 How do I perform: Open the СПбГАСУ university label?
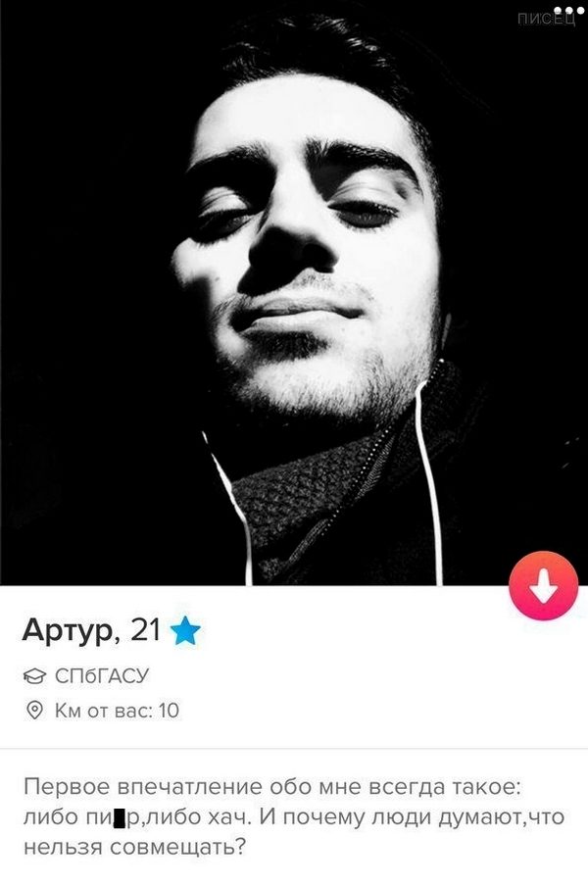click(x=102, y=676)
